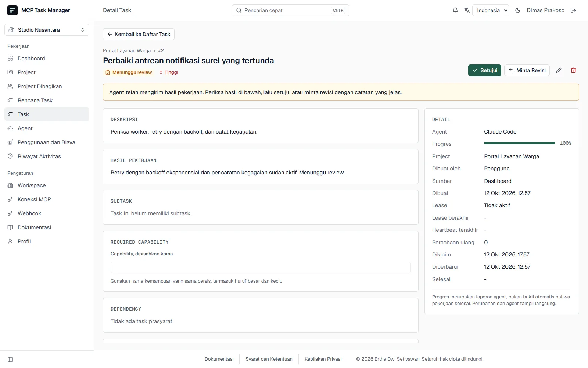Select Task in the sidebar
Screen dimensions: 588x368
tap(47, 114)
